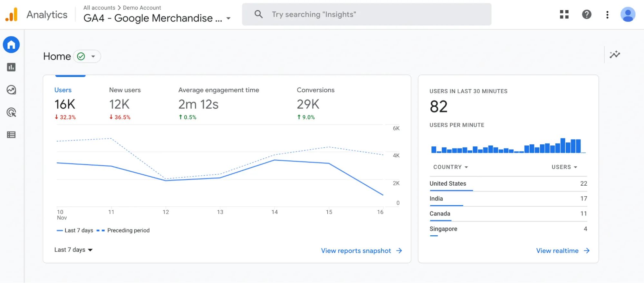
Task: Click the green data status checkmark
Action: pos(81,56)
